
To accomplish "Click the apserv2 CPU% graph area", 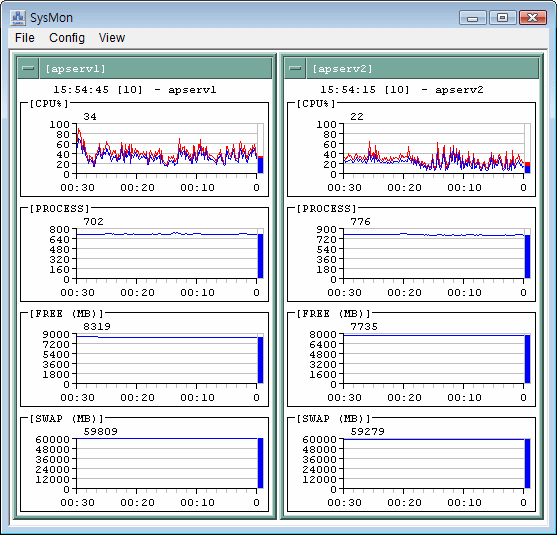I will coord(434,149).
